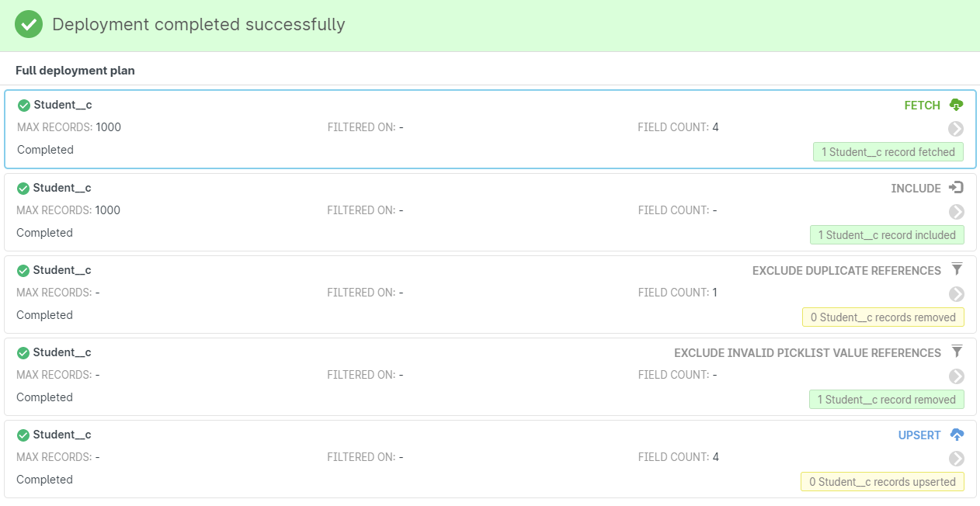Select the 'Full deployment plan' heading

tap(75, 71)
